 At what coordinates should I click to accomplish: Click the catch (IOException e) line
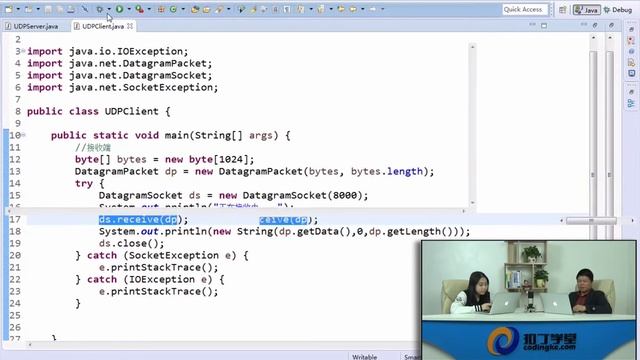[x=149, y=280]
